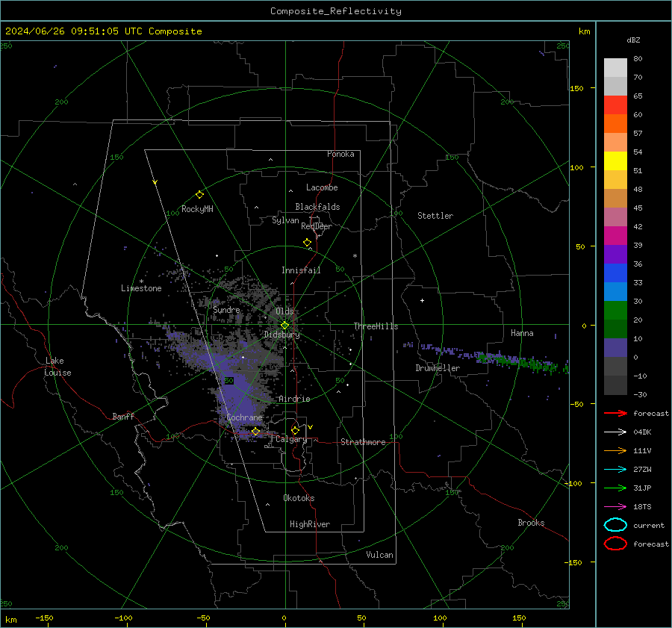Screen dimensions: 672x628
Task: Pick the bright green swatch below 30 dBZ
Action: [x=615, y=311]
